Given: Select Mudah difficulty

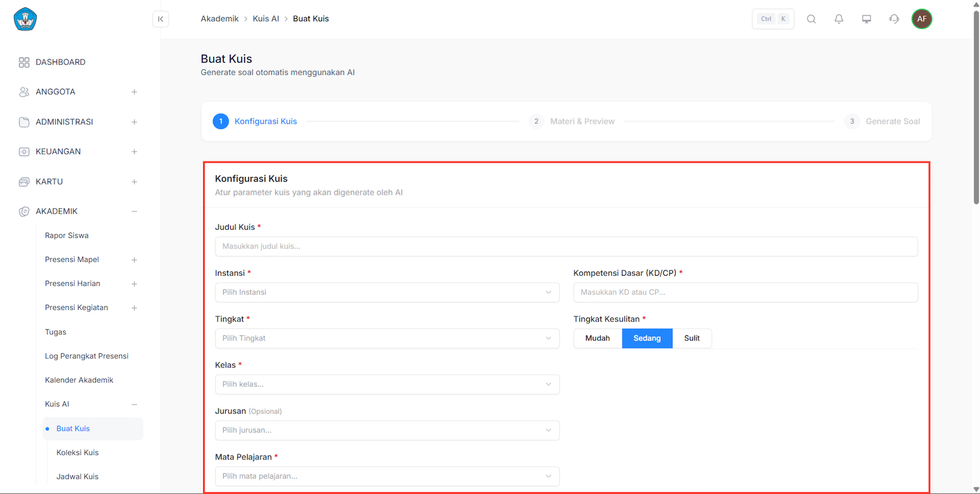Looking at the screenshot, I should (597, 338).
